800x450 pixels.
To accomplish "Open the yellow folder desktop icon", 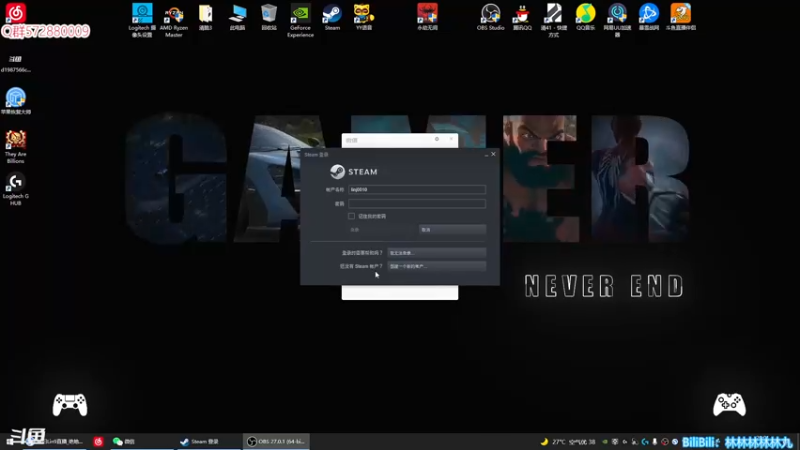I will point(206,17).
